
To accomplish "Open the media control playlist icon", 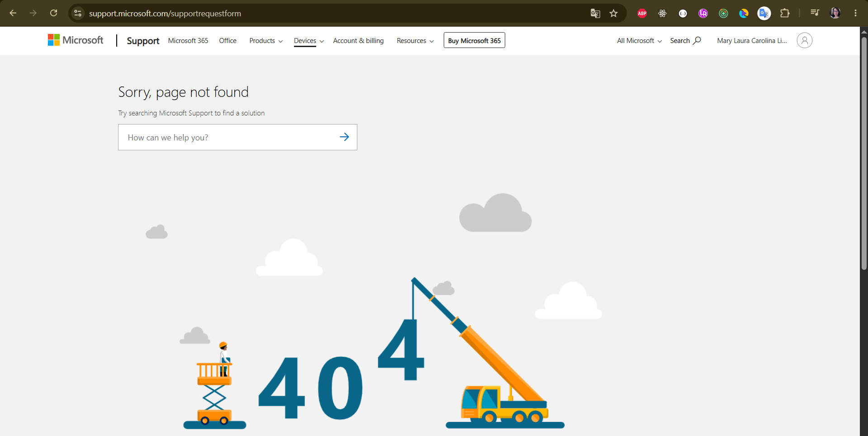I will [815, 13].
